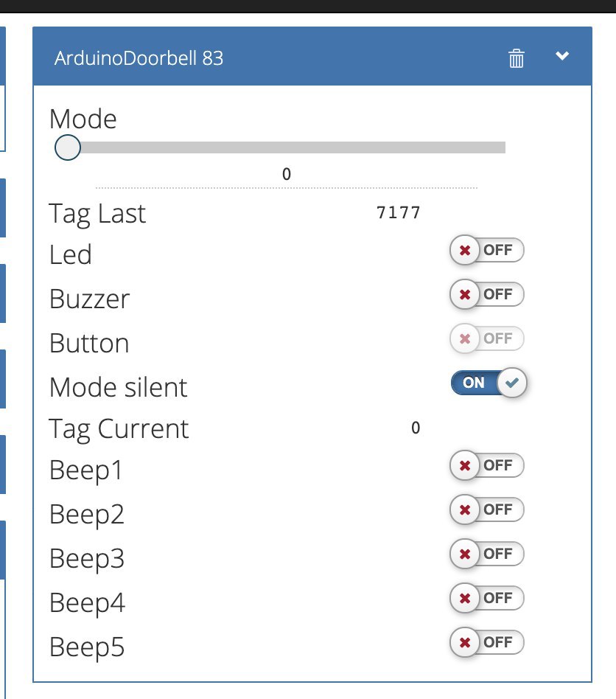
Task: Toggle the Led switch on
Action: (x=487, y=250)
